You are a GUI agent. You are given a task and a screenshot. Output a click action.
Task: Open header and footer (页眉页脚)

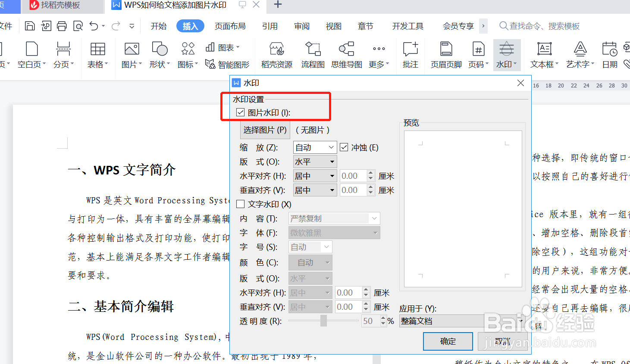tap(446, 49)
